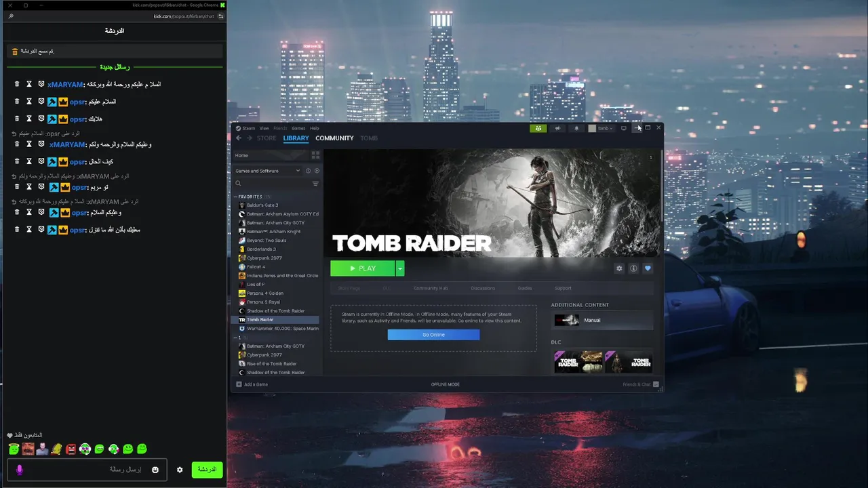The width and height of the screenshot is (868, 488).
Task: Click moderator badge on 'كيف الحال' row
Action: (x=52, y=161)
